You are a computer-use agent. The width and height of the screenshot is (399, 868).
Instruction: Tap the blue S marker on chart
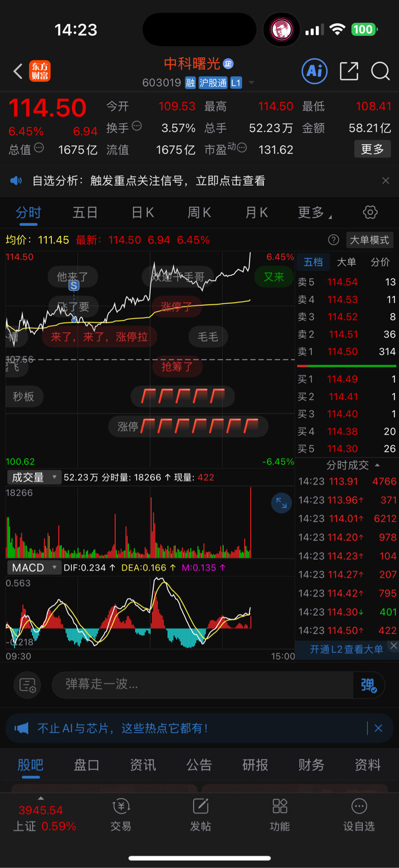pos(74,286)
